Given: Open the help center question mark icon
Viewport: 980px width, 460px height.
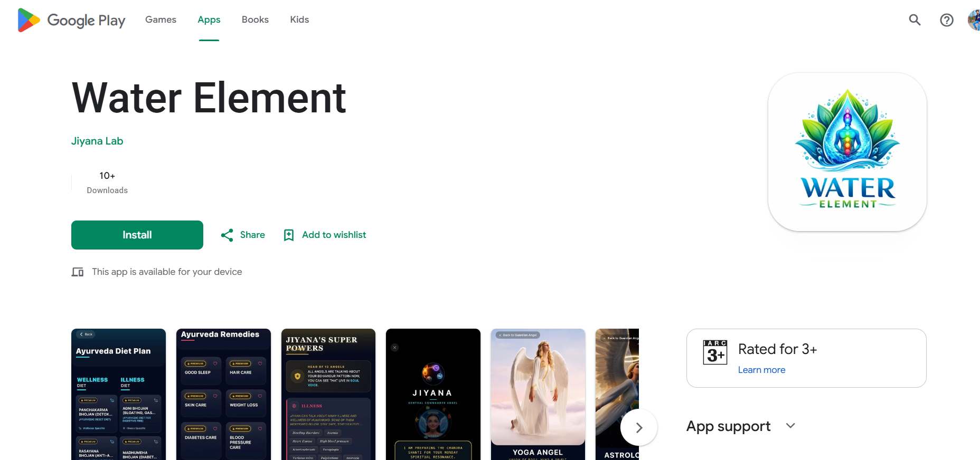Looking at the screenshot, I should point(947,20).
